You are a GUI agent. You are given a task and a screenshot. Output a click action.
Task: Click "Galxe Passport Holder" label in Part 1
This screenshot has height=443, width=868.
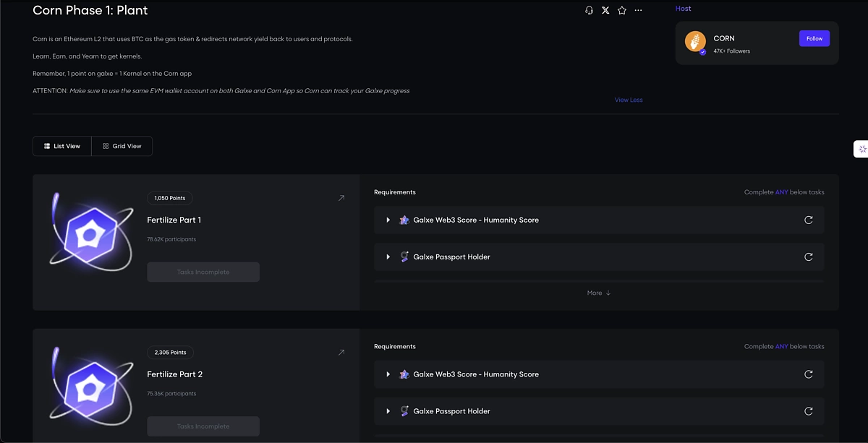point(452,257)
